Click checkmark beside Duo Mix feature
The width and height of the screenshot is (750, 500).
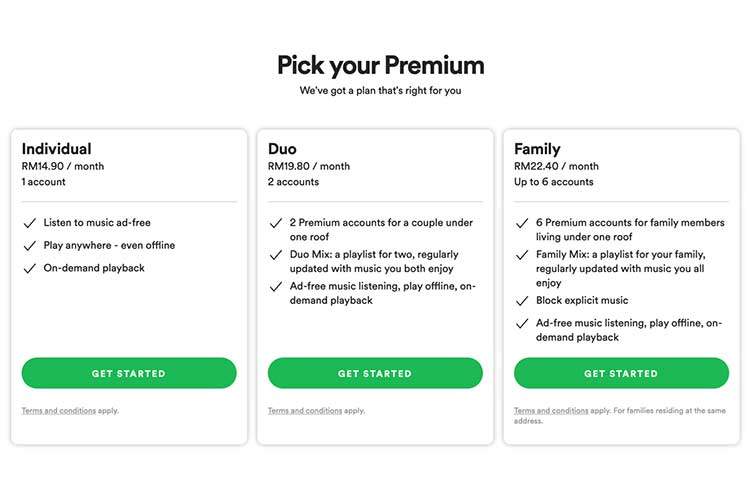tap(275, 255)
